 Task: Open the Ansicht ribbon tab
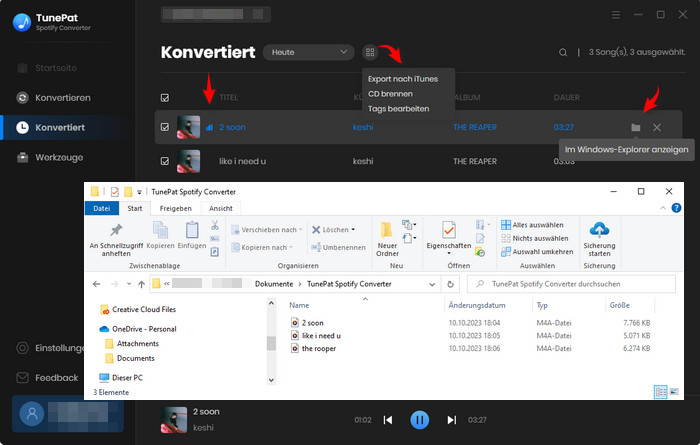click(x=221, y=208)
